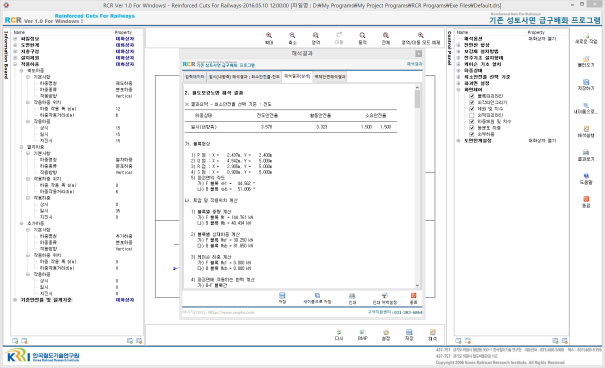Viewport: 605px width, 368px height.
Task: Toggle the 외곽라인그리기 checkbox
Action: pyautogui.click(x=471, y=102)
